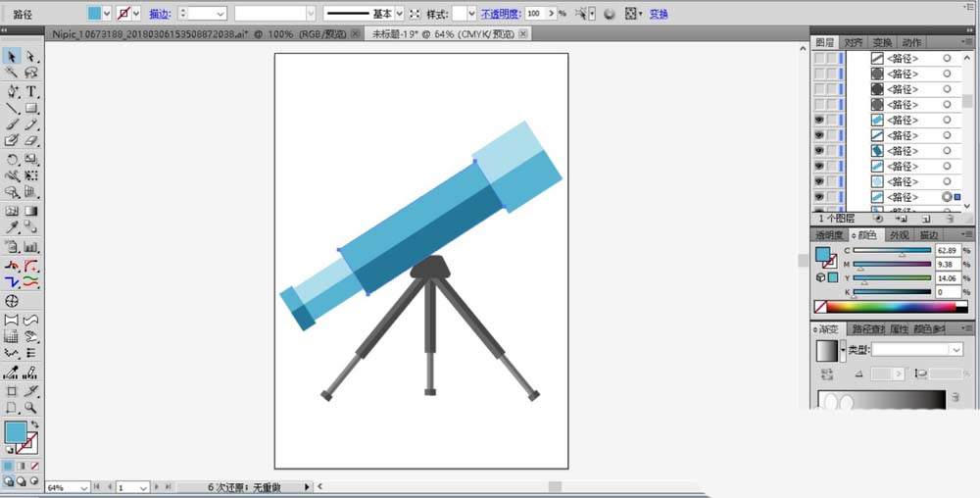Click the 变换 link in control bar
The width and height of the screenshot is (980, 498).
(x=659, y=14)
